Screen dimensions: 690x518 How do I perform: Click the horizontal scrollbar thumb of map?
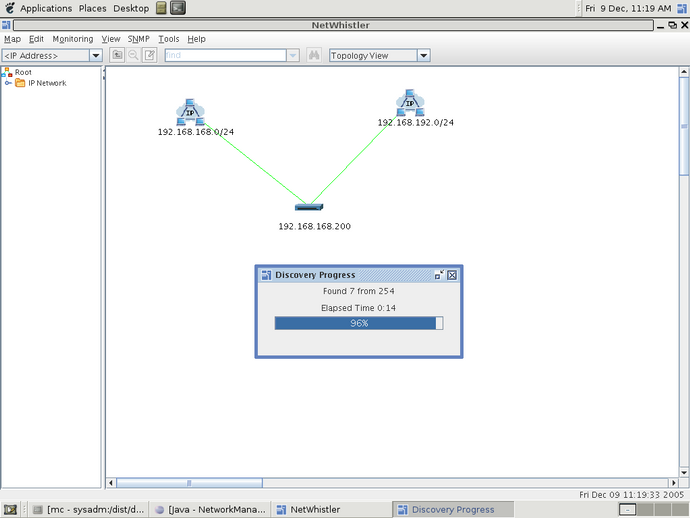(x=189, y=483)
